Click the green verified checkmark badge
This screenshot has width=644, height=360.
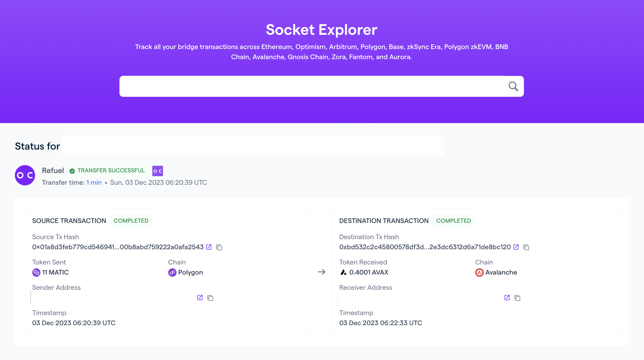click(72, 171)
